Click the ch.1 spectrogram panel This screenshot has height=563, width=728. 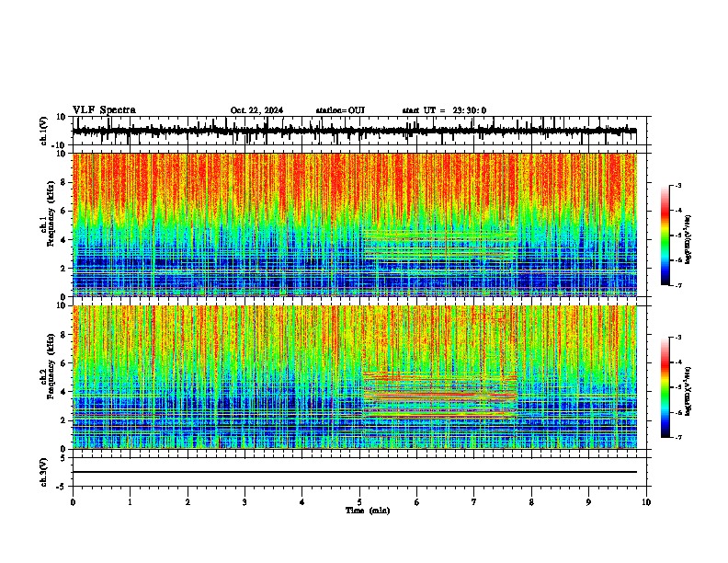[355, 224]
